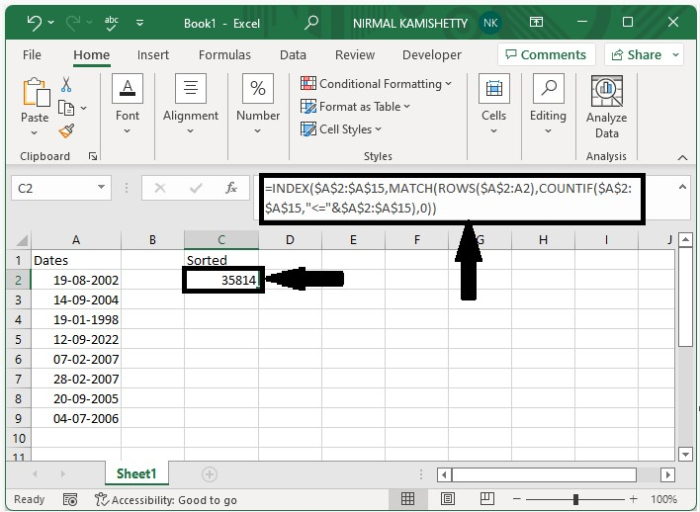Click the Name Box showing C2
Viewport: 700px width, 512px height.
[53, 188]
